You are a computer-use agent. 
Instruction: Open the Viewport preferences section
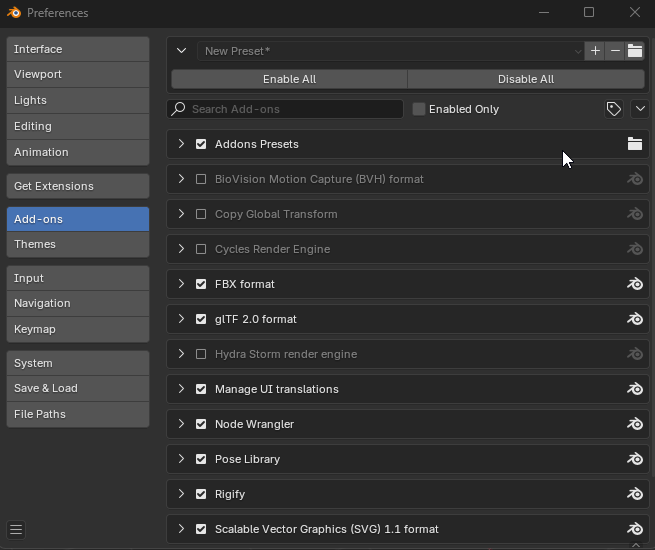(x=78, y=74)
